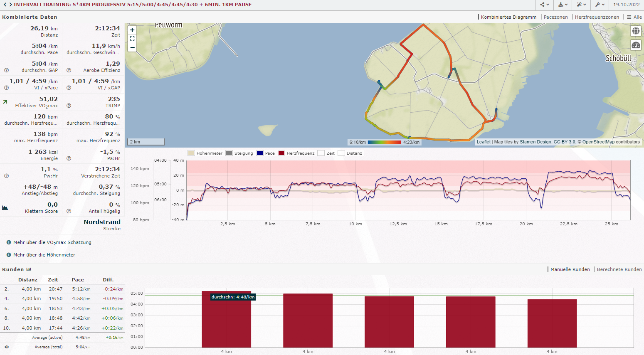644x355 pixels.
Task: Toggle fullscreen view of the map
Action: pyautogui.click(x=132, y=39)
